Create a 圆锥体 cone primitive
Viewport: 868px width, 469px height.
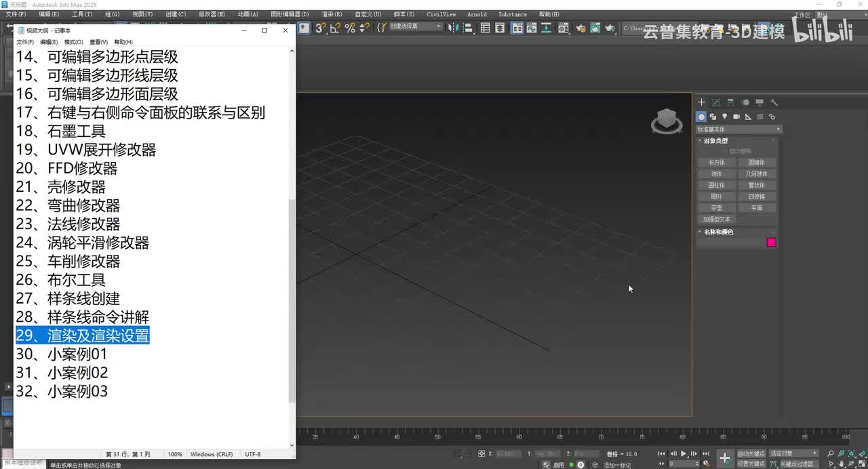(x=757, y=163)
